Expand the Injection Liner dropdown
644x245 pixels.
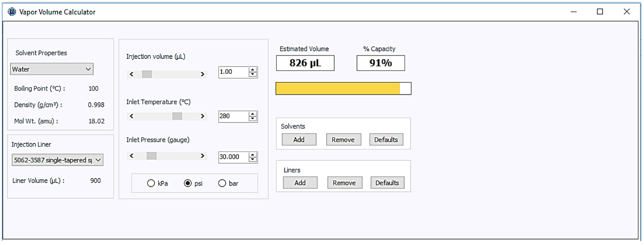coord(57,160)
